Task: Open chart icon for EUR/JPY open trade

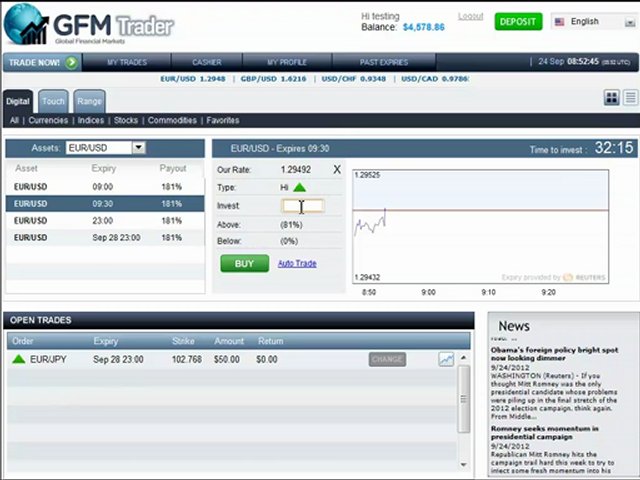Action: tap(446, 359)
